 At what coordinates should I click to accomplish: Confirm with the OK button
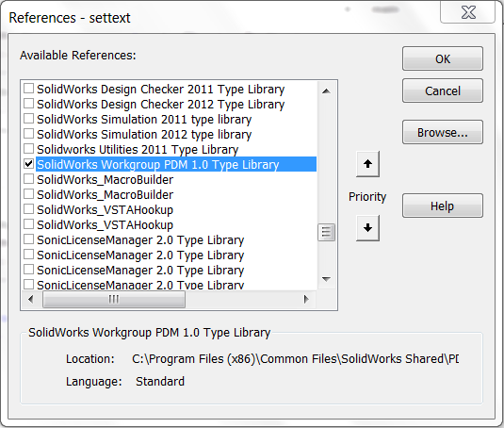point(443,58)
